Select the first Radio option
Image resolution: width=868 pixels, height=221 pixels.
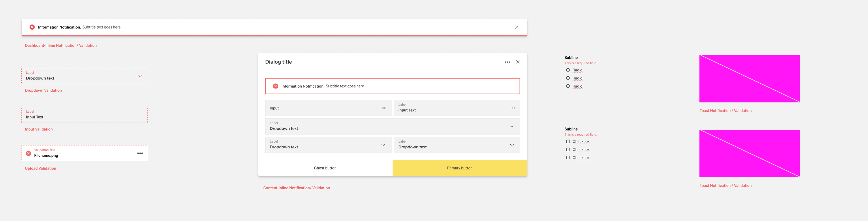[x=568, y=70]
